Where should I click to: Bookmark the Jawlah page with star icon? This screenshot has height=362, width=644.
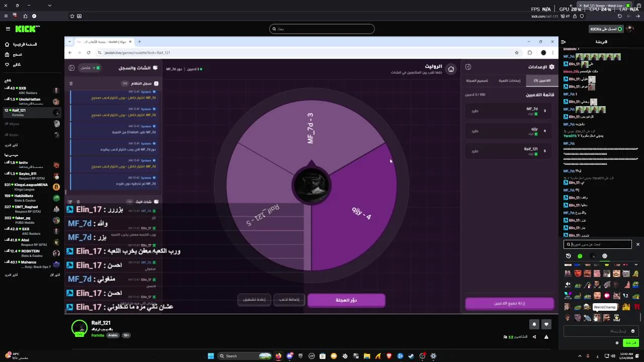coord(517,52)
